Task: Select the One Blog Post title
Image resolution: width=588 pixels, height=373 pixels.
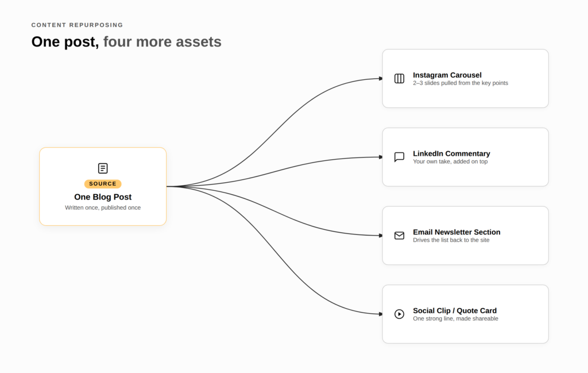Action: 103,197
